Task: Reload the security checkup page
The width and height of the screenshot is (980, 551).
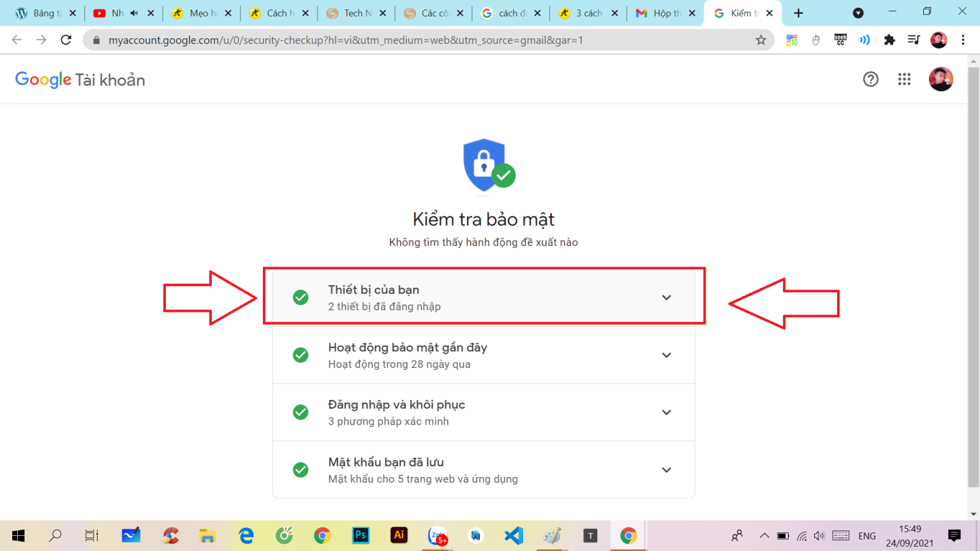Action: click(66, 40)
